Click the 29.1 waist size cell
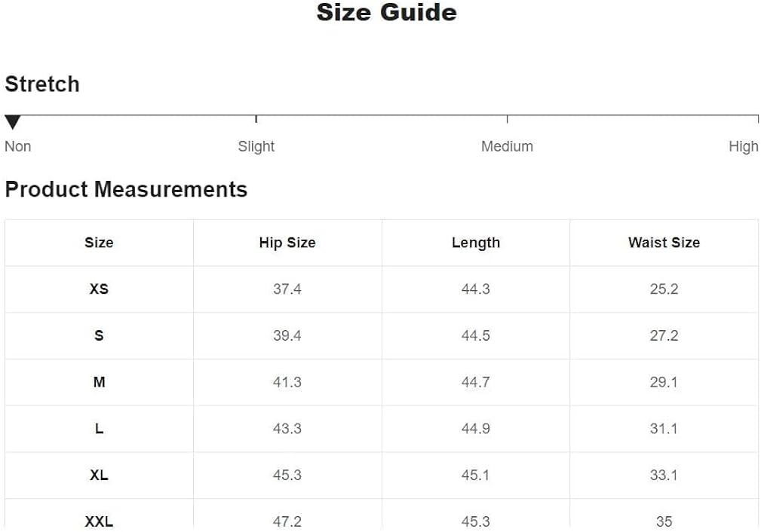This screenshot has height=532, width=761. click(664, 382)
